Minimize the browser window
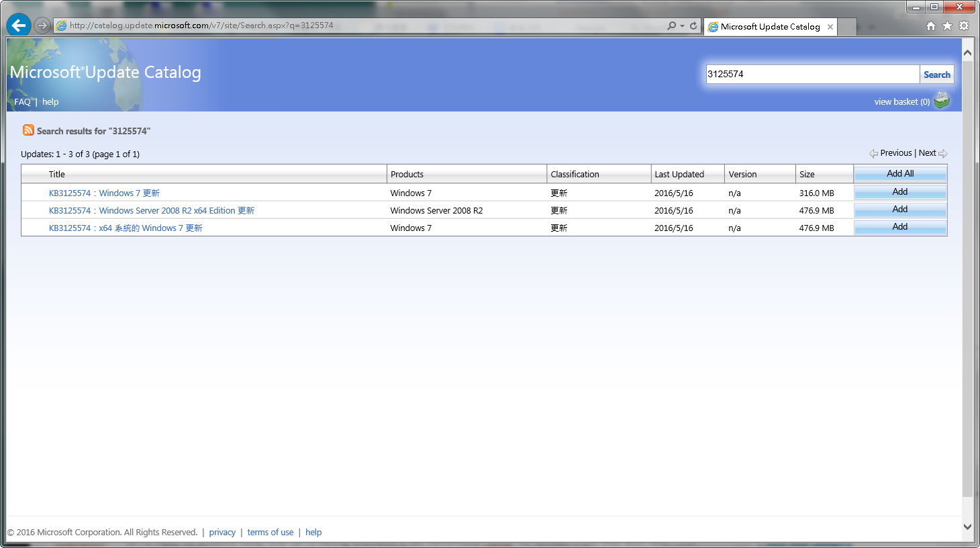 click(916, 7)
